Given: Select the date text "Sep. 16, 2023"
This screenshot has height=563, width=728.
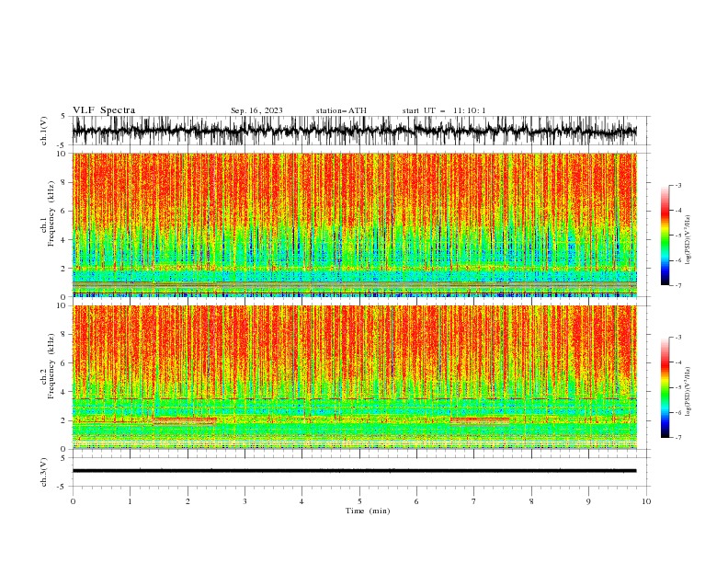Looking at the screenshot, I should tap(256, 110).
